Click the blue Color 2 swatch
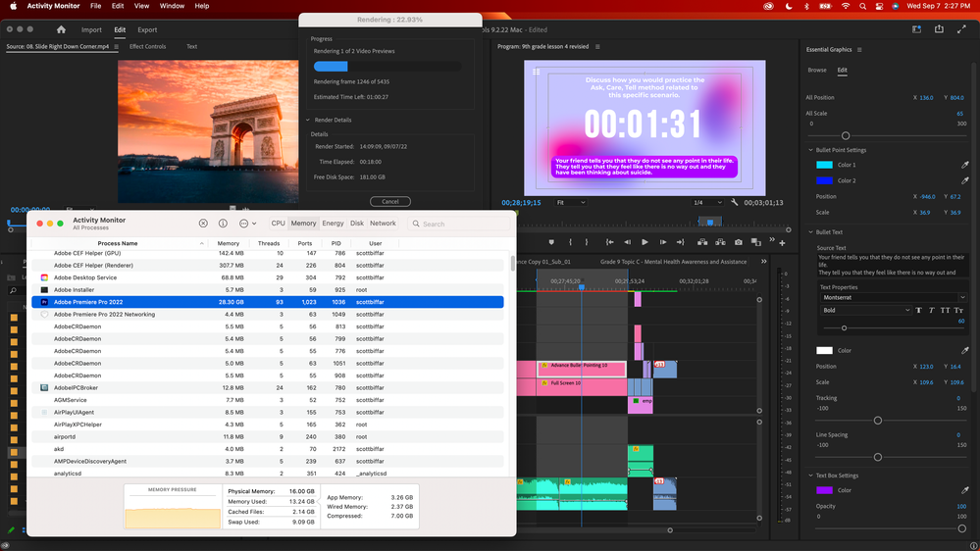The height and width of the screenshot is (551, 980). point(824,180)
